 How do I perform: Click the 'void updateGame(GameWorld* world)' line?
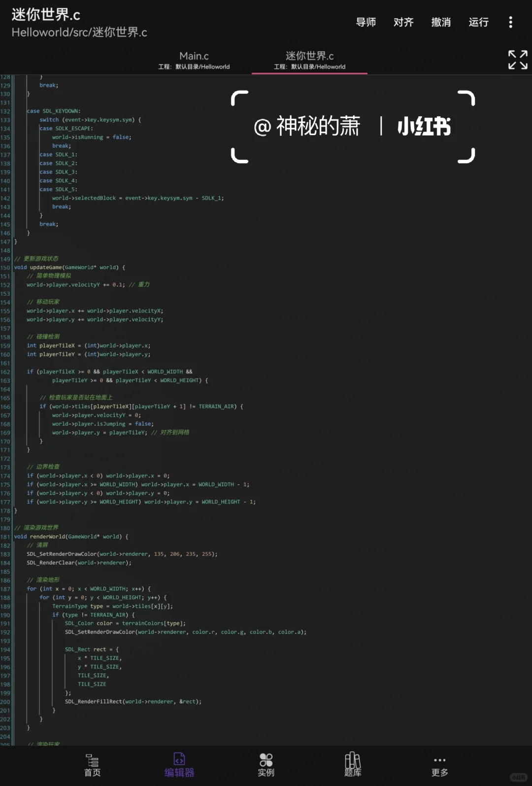69,268
